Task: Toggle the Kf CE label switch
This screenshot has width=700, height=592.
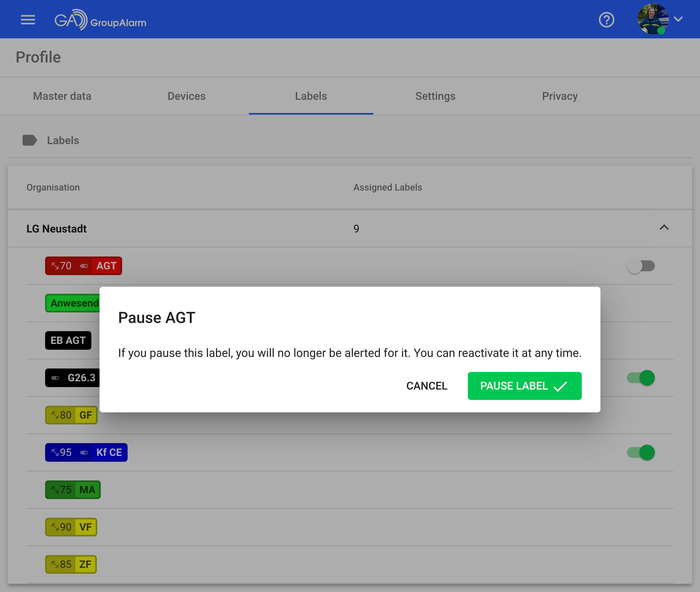Action: [x=641, y=452]
